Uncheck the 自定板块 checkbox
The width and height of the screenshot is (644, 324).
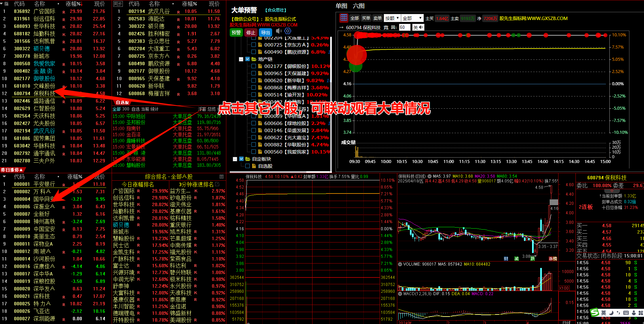242,159
